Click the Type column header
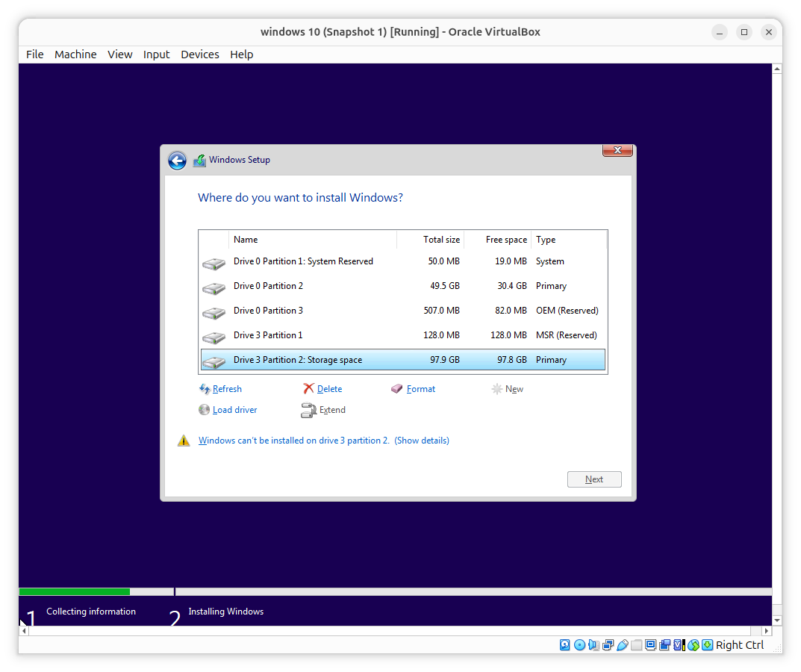Viewport: 801px width, 672px height. [569, 240]
